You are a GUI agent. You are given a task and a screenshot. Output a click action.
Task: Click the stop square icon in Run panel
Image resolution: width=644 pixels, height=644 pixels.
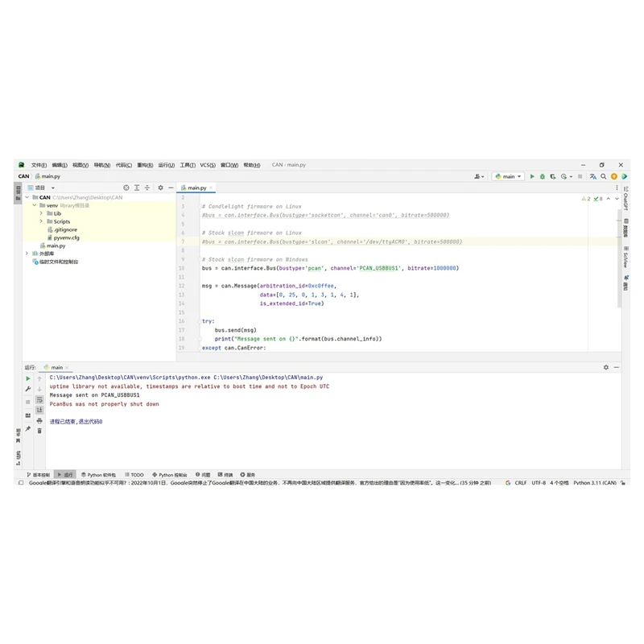coord(28,402)
